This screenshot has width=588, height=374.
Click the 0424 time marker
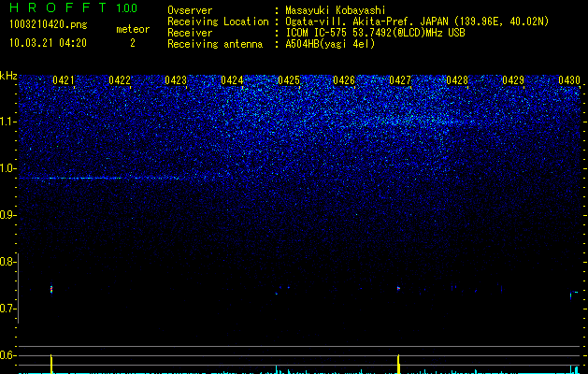pos(232,80)
